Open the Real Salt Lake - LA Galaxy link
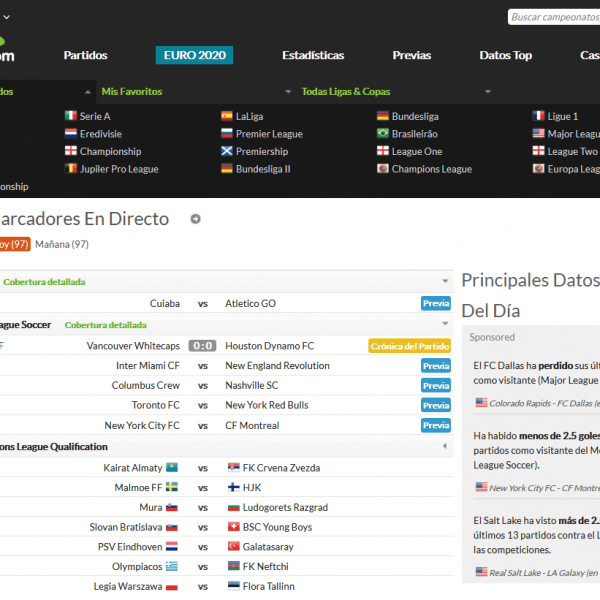Screen dimensions: 600x600 pos(543,573)
